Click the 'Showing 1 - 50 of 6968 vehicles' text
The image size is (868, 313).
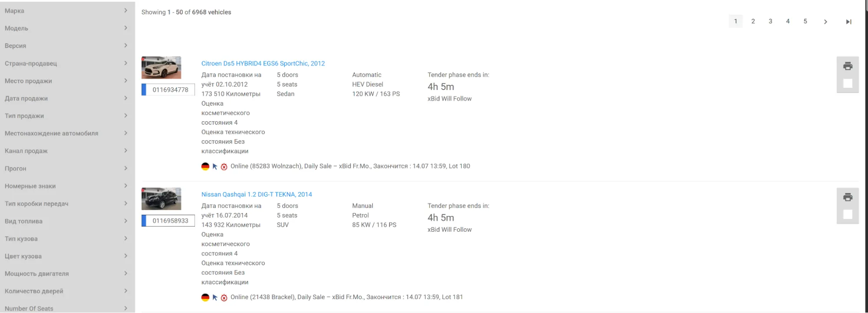point(186,12)
